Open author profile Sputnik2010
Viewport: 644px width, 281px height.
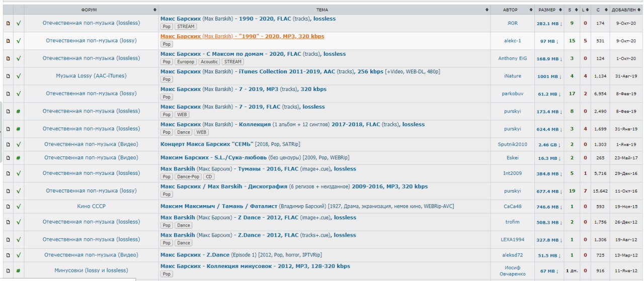(x=512, y=144)
